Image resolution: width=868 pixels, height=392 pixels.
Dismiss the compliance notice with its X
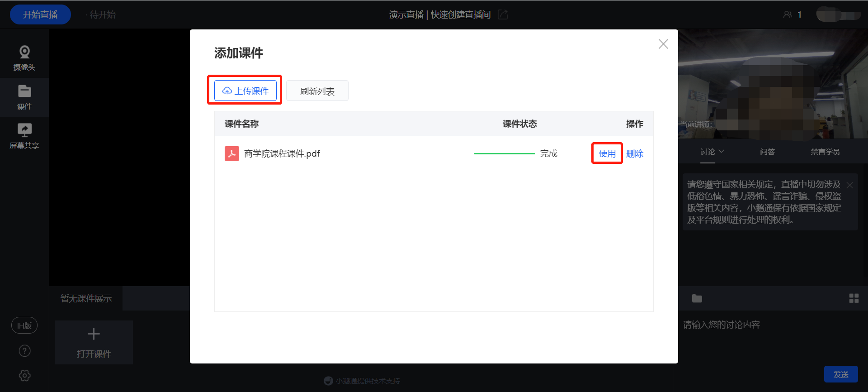point(850,185)
